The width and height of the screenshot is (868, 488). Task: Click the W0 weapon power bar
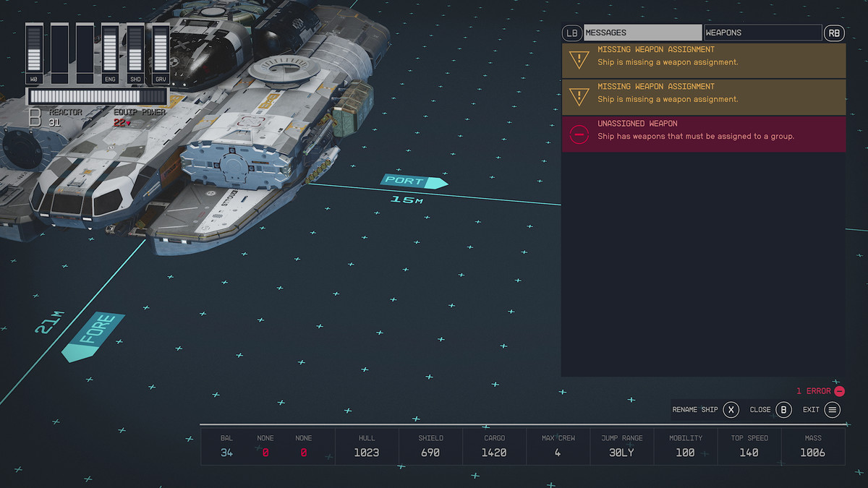34,54
